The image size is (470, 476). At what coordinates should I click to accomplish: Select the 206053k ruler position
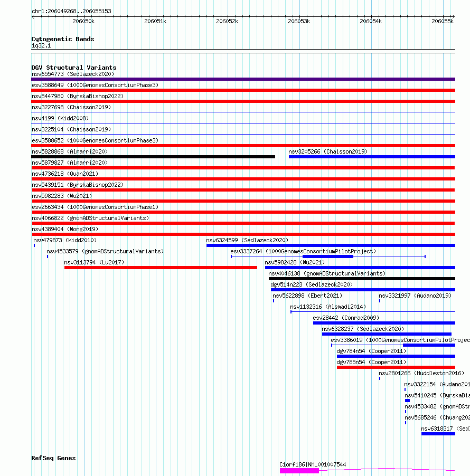(299, 21)
